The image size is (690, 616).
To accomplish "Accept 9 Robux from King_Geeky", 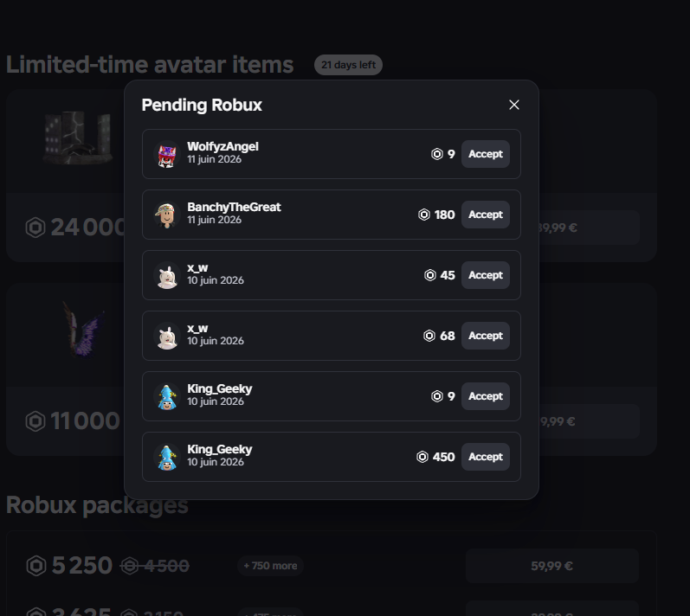I will click(486, 396).
